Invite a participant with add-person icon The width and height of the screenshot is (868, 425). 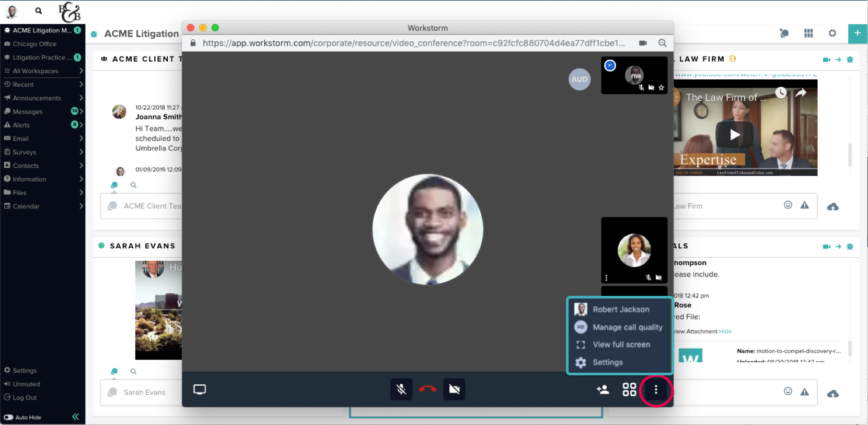pos(603,389)
